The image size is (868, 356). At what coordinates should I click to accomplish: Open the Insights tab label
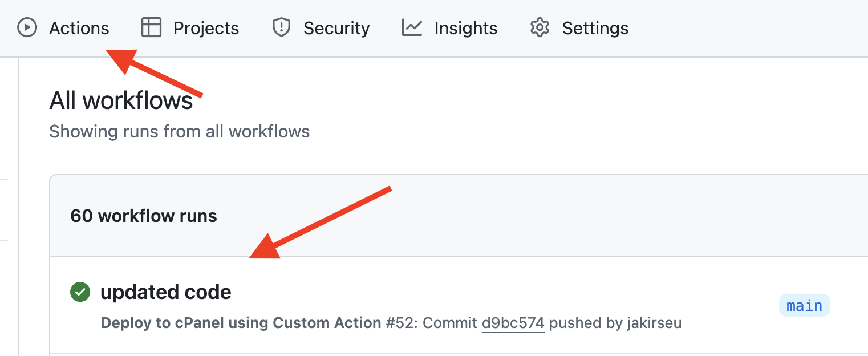[465, 28]
